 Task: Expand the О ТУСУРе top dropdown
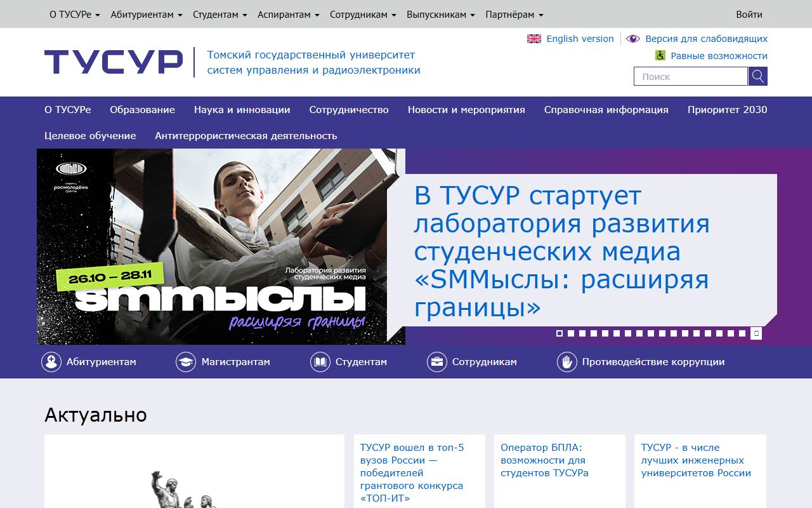pyautogui.click(x=75, y=14)
